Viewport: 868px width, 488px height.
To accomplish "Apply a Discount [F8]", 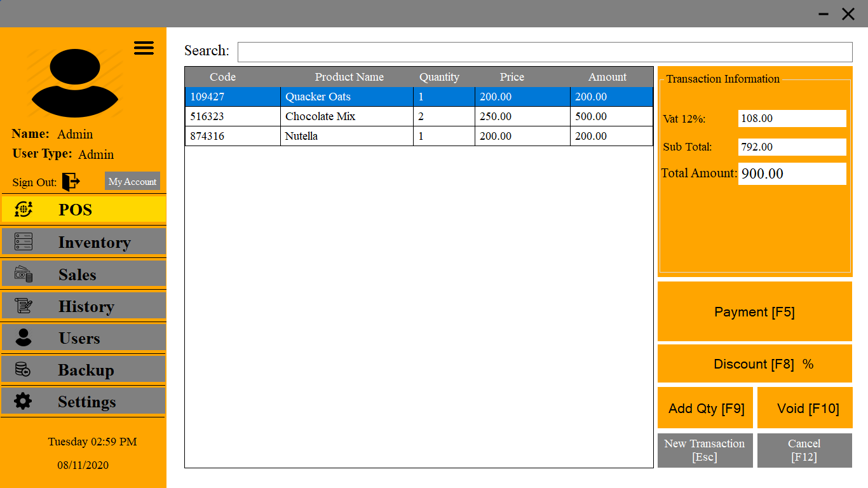I will pos(754,363).
